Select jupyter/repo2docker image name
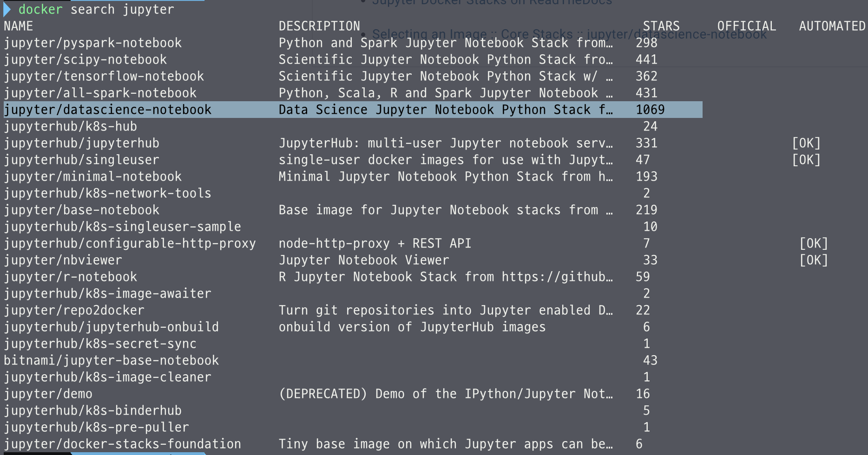This screenshot has height=455, width=868. point(74,310)
